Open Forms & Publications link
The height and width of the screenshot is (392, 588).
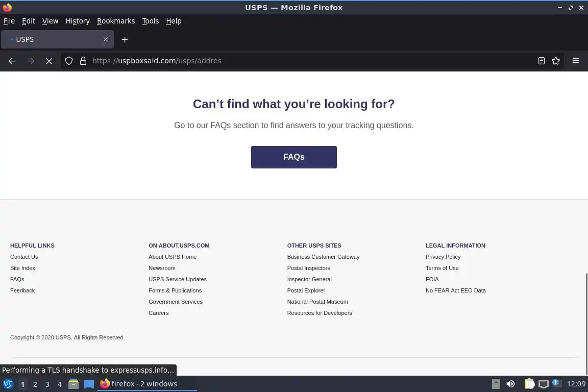[175, 291]
